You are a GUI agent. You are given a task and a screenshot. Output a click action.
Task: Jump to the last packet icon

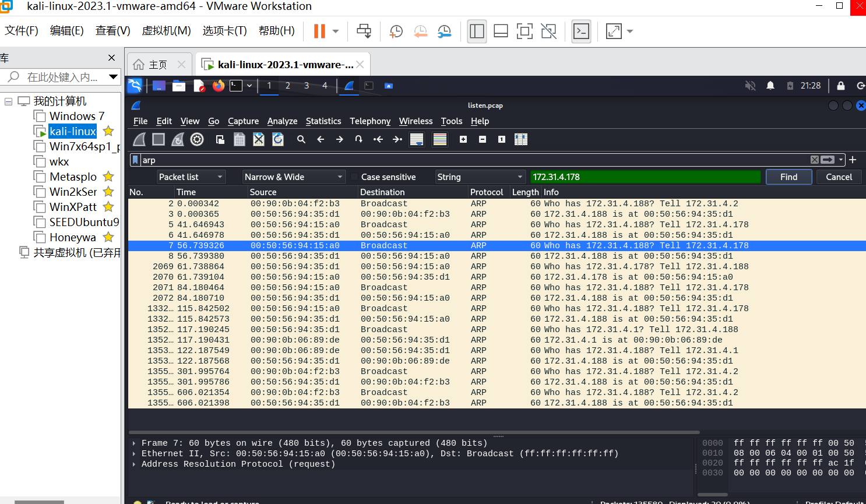click(x=397, y=139)
